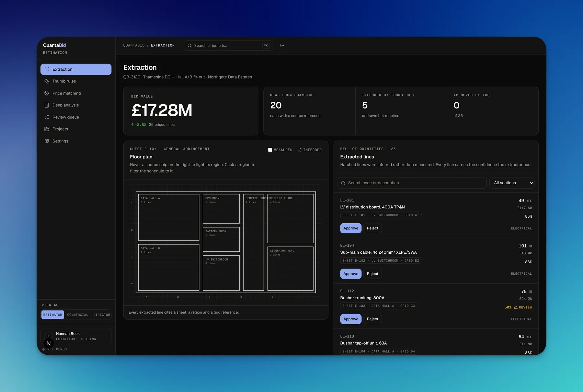583x392 pixels.
Task: Switch view to Commercial
Action: tap(78, 315)
